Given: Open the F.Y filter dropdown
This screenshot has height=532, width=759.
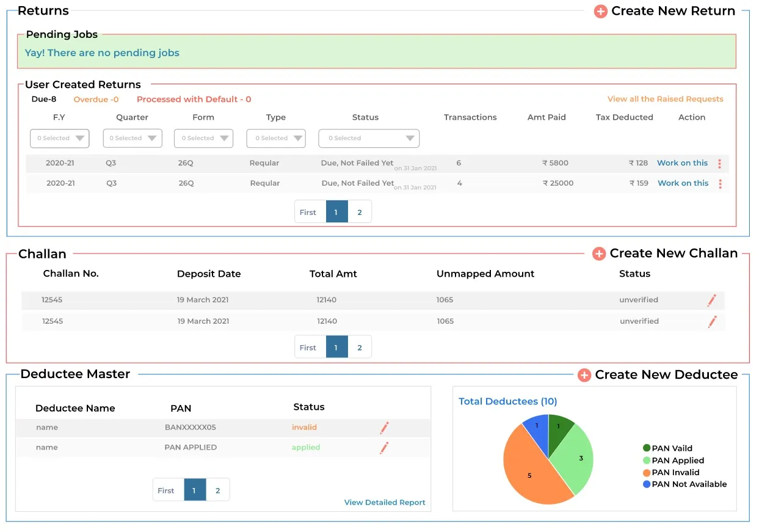Looking at the screenshot, I should pos(59,138).
